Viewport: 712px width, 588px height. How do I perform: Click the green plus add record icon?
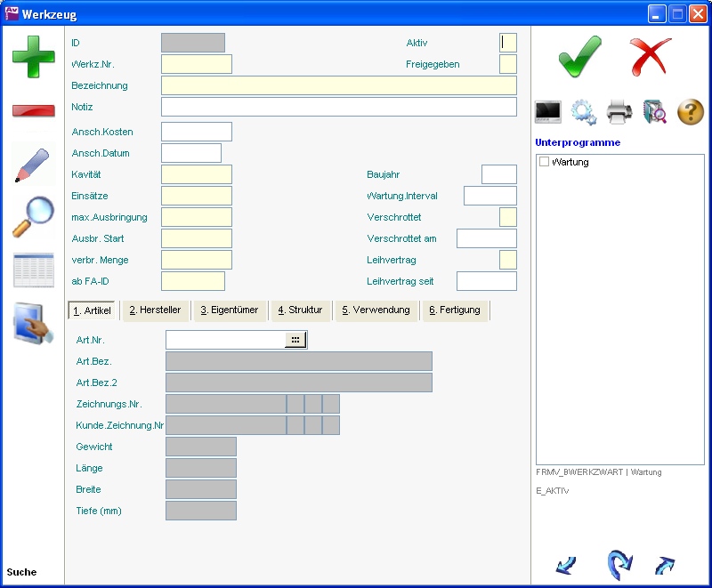[x=33, y=56]
